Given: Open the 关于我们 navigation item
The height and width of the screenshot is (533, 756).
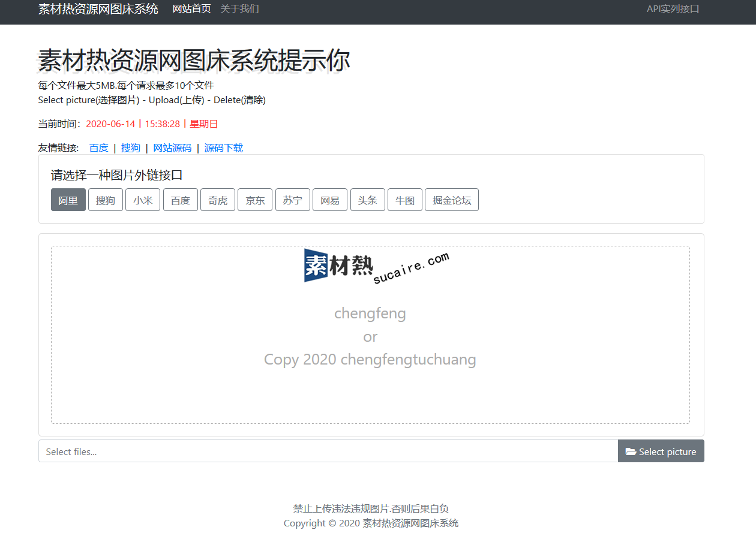Looking at the screenshot, I should tap(240, 9).
